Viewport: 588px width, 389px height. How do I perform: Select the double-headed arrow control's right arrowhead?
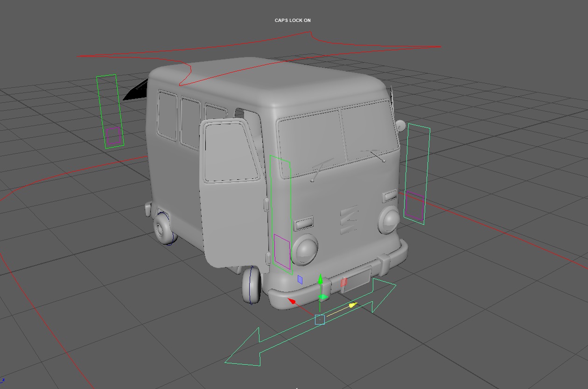pos(384,294)
